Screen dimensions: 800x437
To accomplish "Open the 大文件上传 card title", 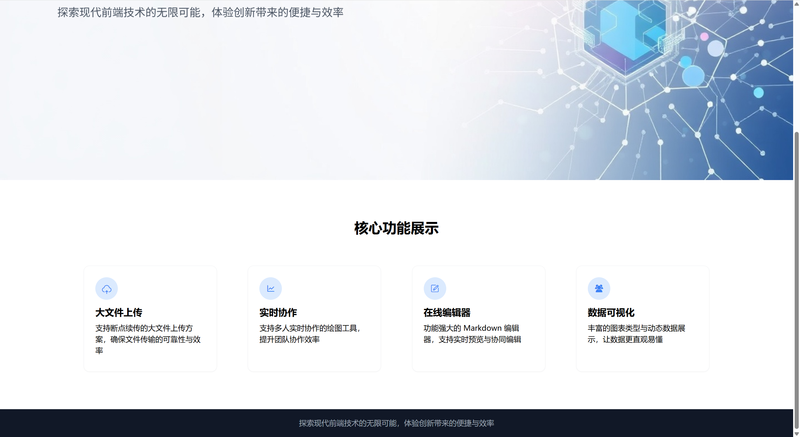I will (119, 313).
